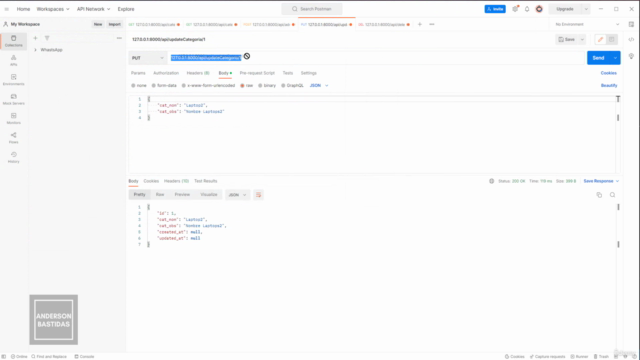Switch to the request Headers tab
The width and height of the screenshot is (640, 360).
click(x=198, y=73)
